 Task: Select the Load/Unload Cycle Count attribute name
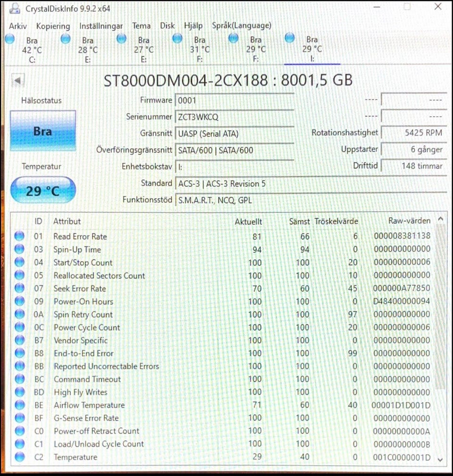tap(99, 444)
